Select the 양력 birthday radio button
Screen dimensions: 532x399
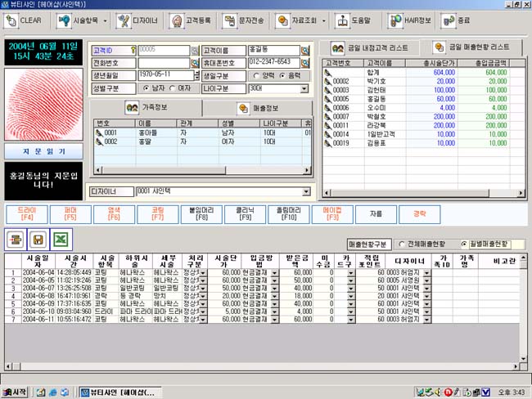click(x=255, y=75)
